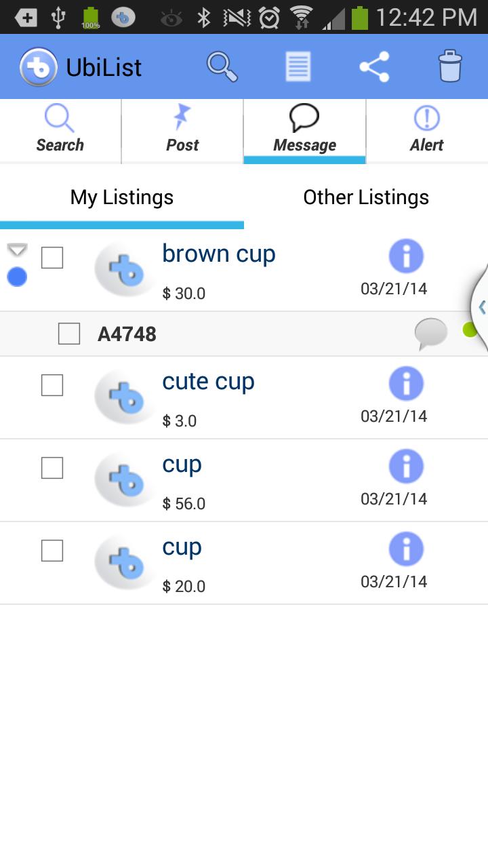Check the box for brown cup listing
Image resolution: width=488 pixels, height=868 pixels.
coord(52,258)
